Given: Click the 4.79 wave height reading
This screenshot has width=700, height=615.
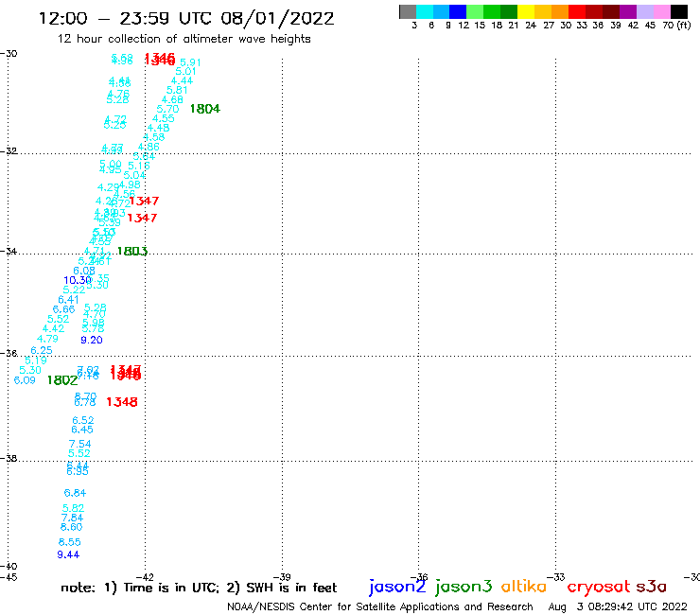Looking at the screenshot, I should point(47,339).
